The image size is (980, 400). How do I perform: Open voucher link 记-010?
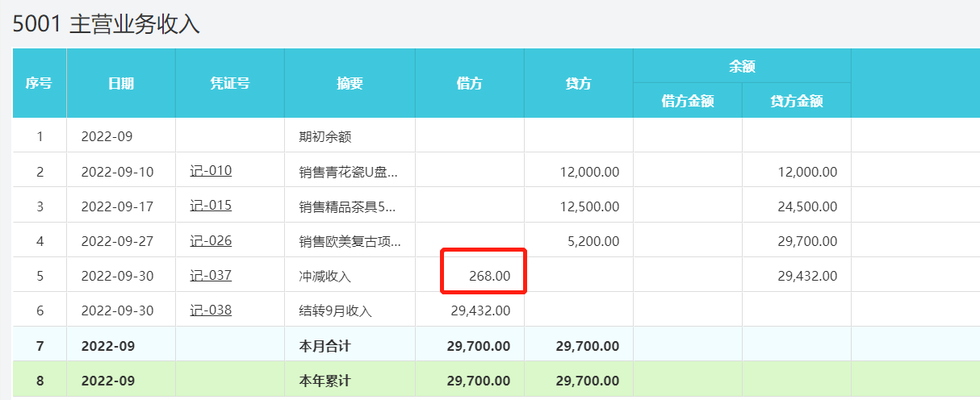(x=211, y=171)
